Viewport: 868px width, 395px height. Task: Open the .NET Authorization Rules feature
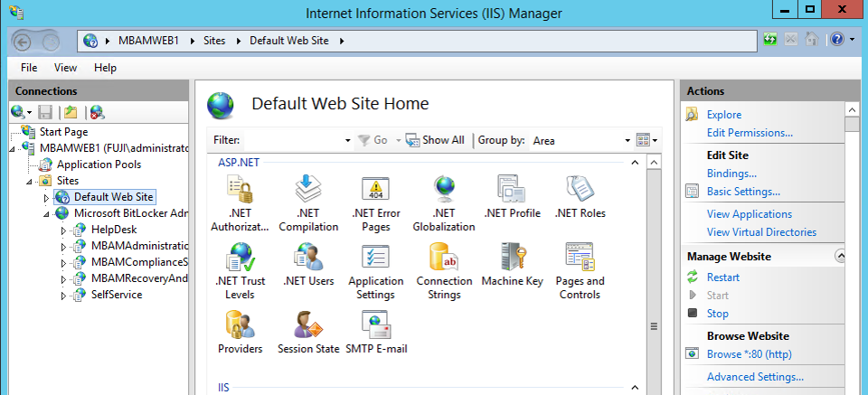point(240,203)
